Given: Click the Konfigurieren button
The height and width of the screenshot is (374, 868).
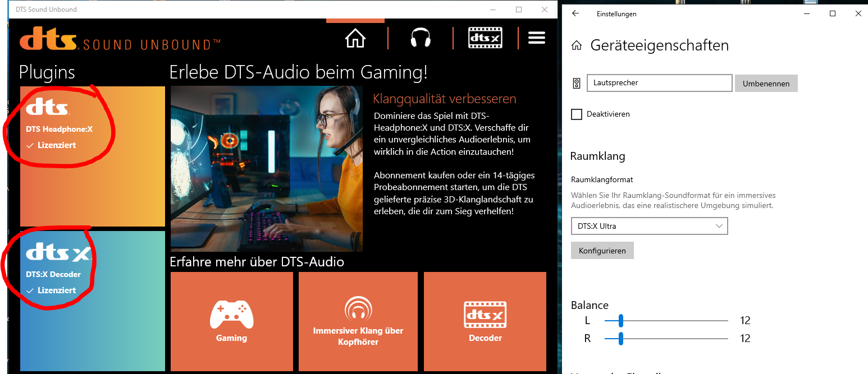Looking at the screenshot, I should coord(602,251).
